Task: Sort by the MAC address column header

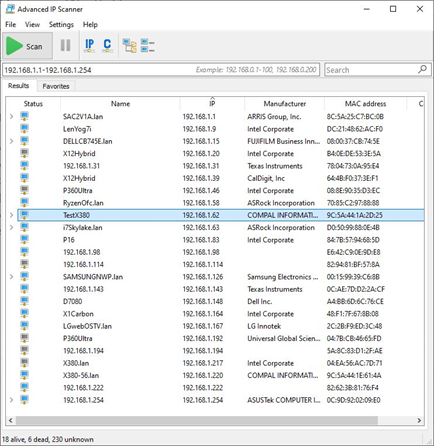Action: pyautogui.click(x=365, y=104)
